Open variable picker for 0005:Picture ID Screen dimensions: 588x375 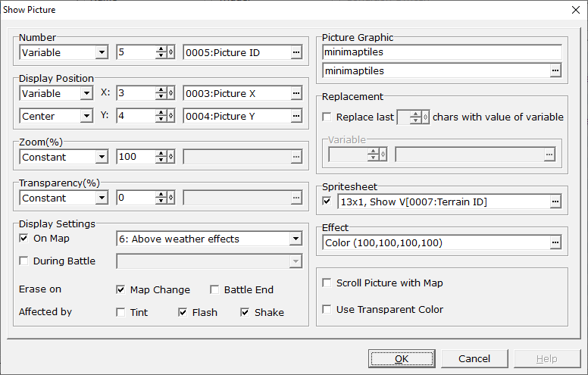pyautogui.click(x=296, y=52)
